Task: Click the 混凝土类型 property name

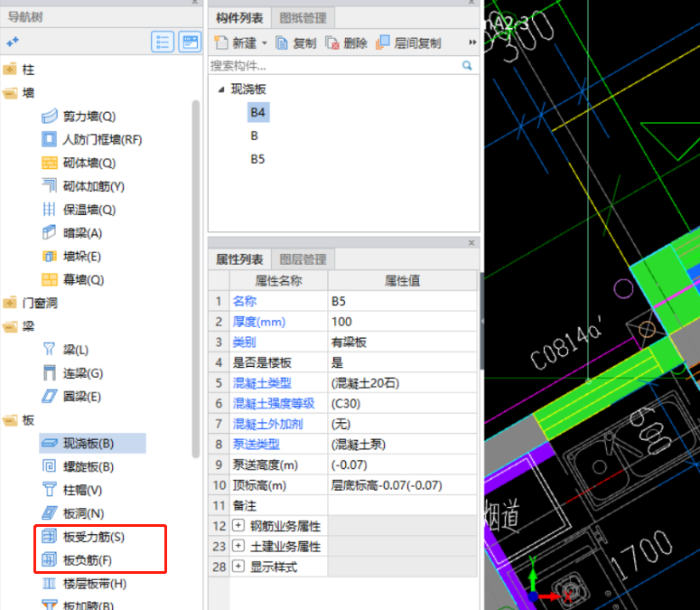Action: point(262,383)
